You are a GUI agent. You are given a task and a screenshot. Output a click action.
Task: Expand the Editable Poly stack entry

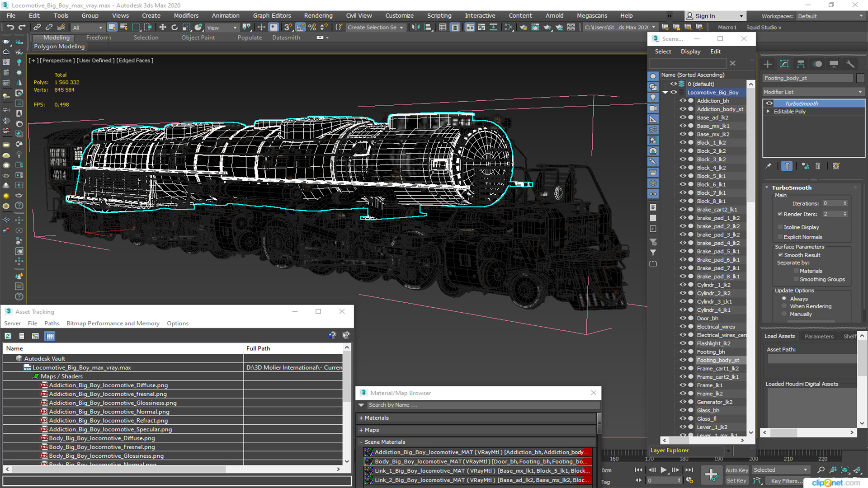pyautogui.click(x=768, y=112)
